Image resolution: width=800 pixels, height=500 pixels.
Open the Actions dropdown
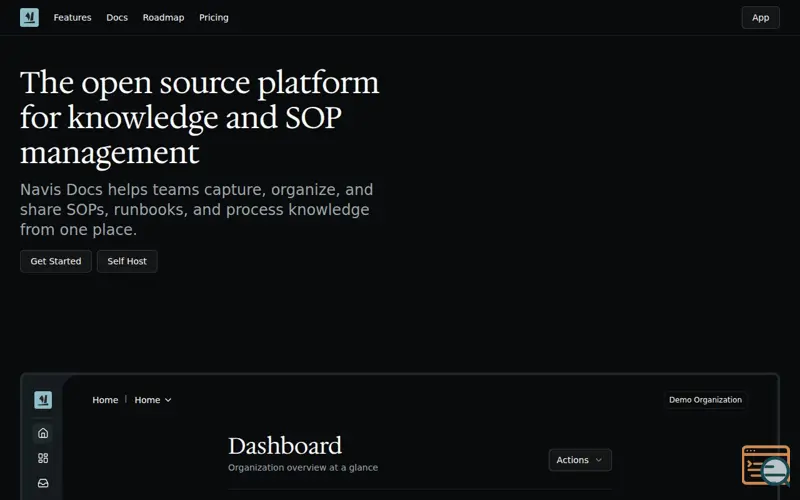(x=580, y=460)
